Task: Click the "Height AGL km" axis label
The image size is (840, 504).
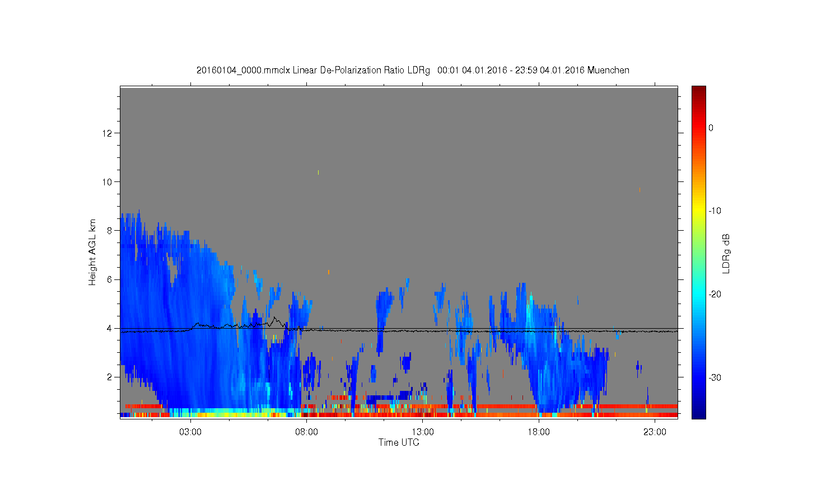Action: [92, 252]
